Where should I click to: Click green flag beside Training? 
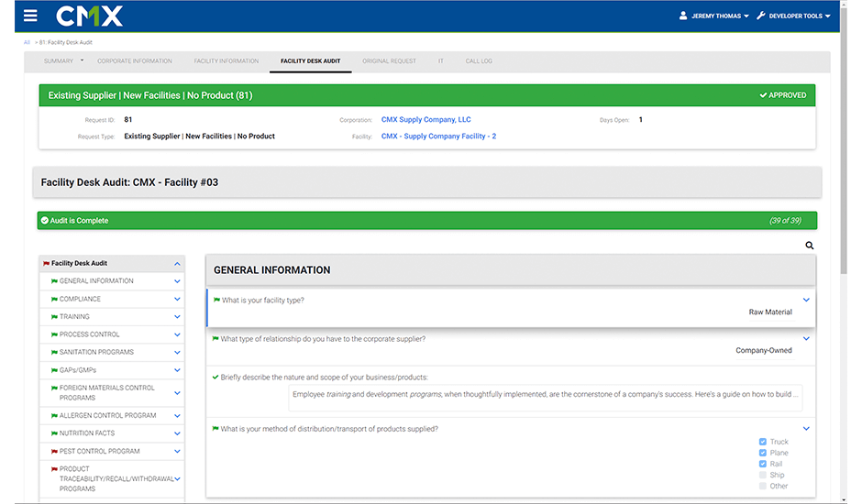point(54,316)
